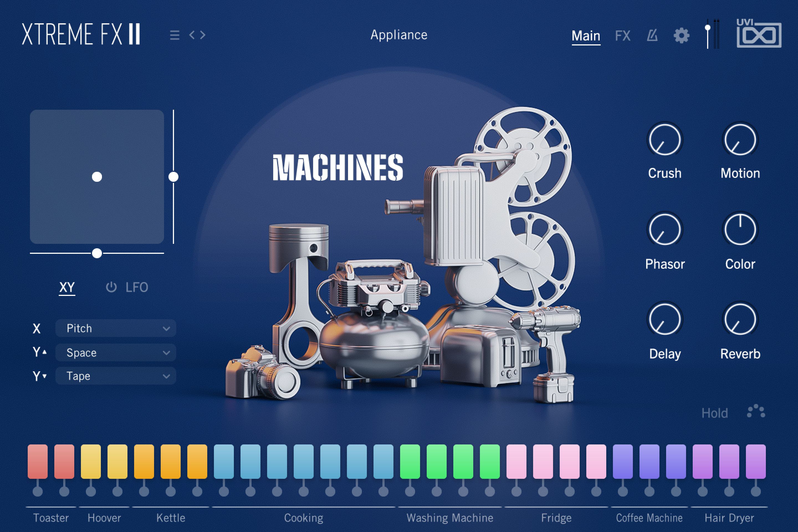Viewport: 798px width, 532px height.
Task: Select the LFO mode tab
Action: 137,287
